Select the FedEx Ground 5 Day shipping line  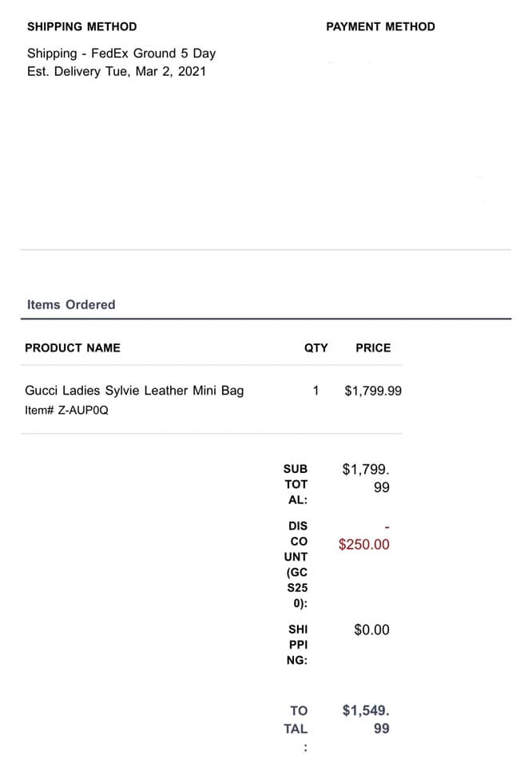pos(121,54)
